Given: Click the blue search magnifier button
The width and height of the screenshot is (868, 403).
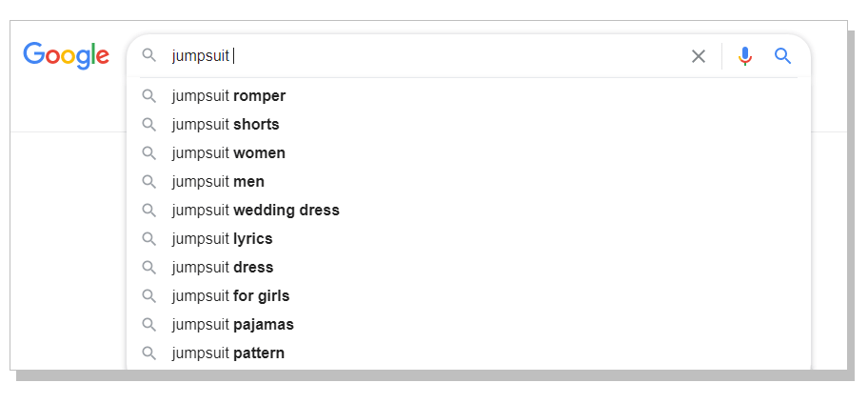Looking at the screenshot, I should point(783,56).
